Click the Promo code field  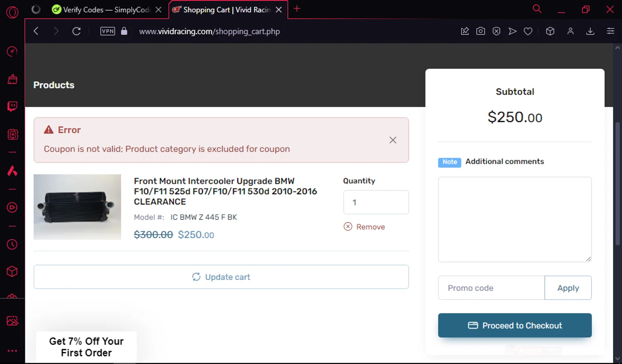[491, 288]
